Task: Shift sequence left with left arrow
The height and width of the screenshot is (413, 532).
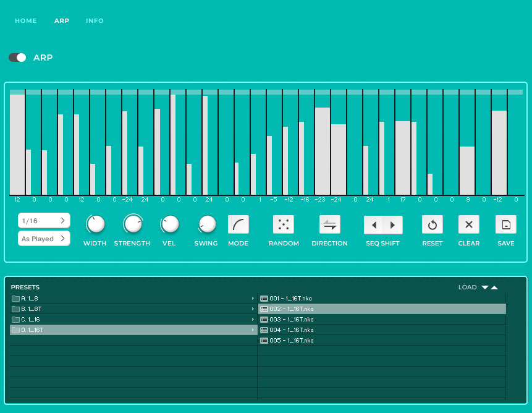Action: (x=374, y=225)
